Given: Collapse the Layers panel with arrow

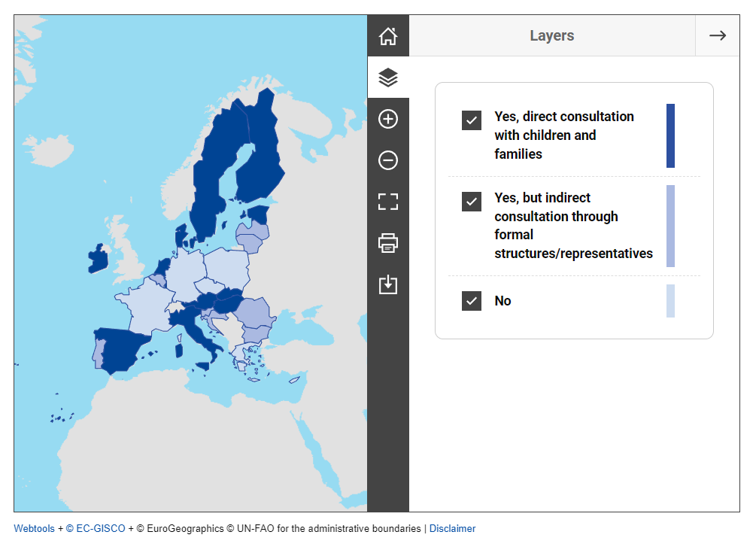Looking at the screenshot, I should tap(717, 36).
